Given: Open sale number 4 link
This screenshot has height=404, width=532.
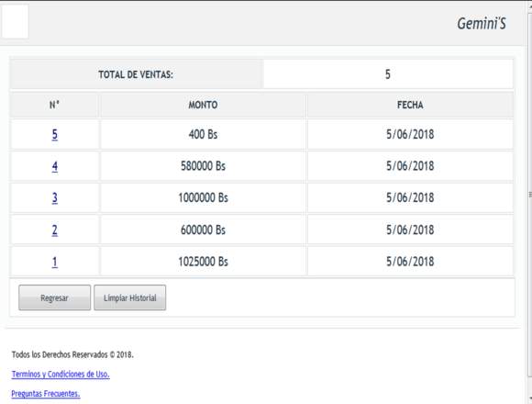Looking at the screenshot, I should pos(55,166).
